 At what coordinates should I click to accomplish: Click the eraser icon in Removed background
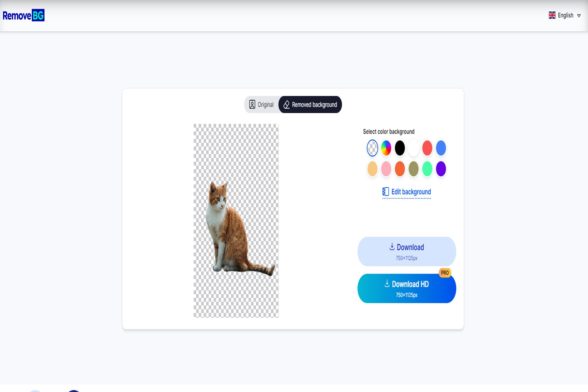pyautogui.click(x=286, y=105)
